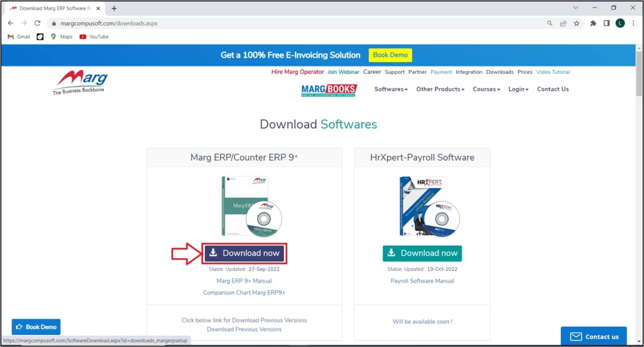The image size is (644, 347).
Task: Expand the Login dropdown
Action: (x=518, y=89)
